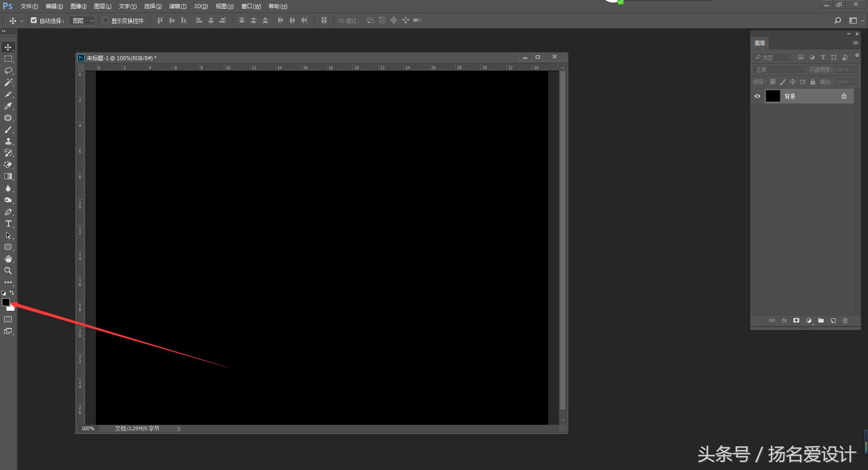Select the Zoom tool

coord(8,271)
